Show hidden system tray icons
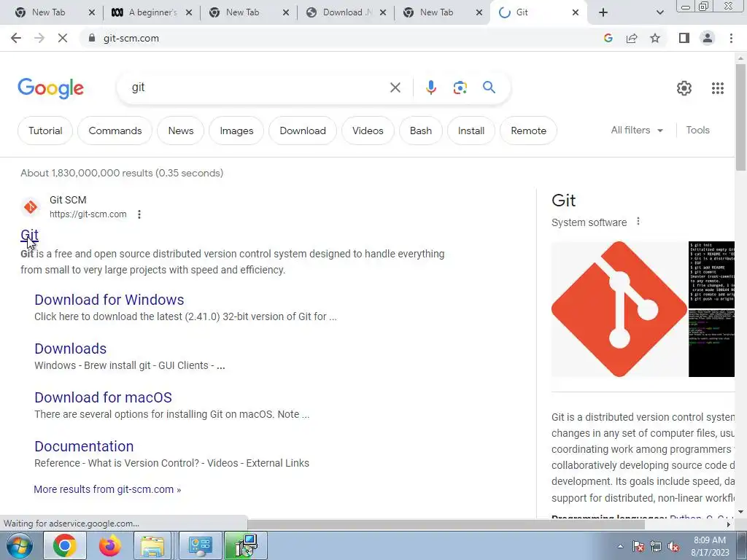747x560 pixels. 620,547
